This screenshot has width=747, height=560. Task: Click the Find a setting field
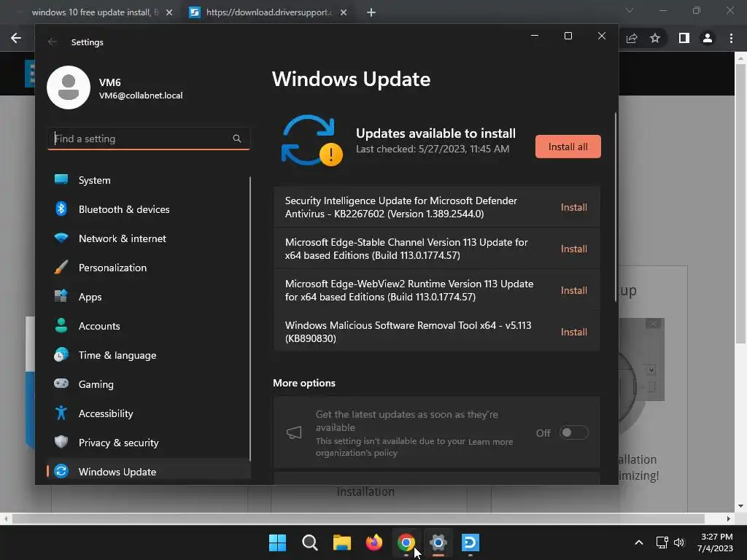(x=149, y=139)
